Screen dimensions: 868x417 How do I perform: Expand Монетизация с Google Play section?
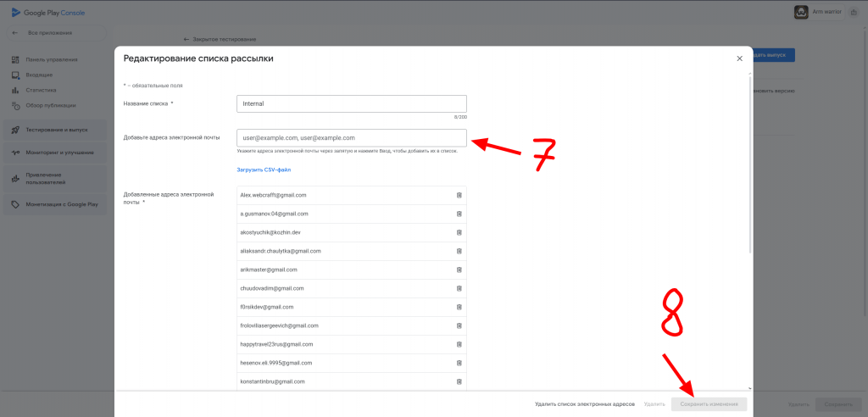point(54,204)
